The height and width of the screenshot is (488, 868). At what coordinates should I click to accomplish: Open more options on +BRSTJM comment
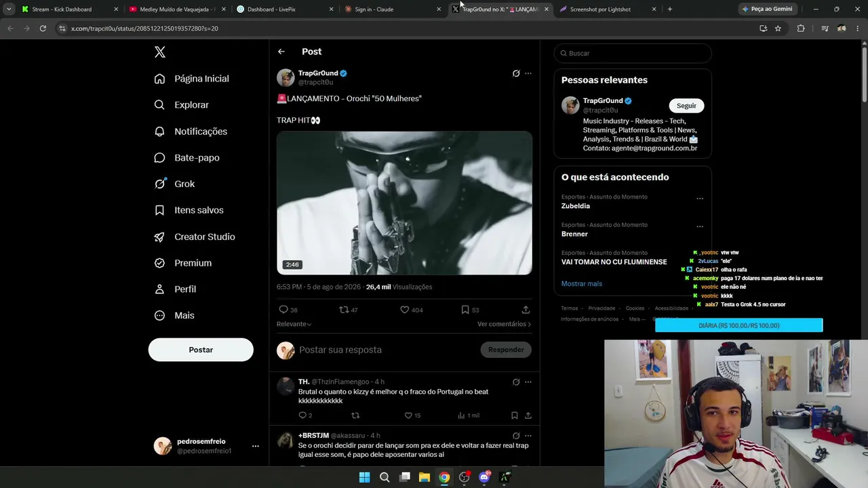point(528,436)
